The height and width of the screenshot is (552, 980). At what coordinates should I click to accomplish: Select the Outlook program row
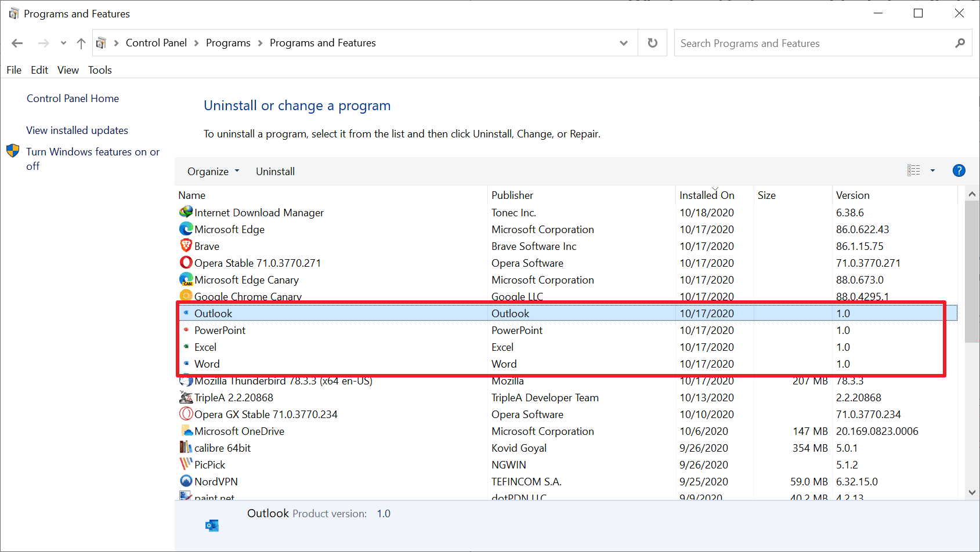coord(567,313)
